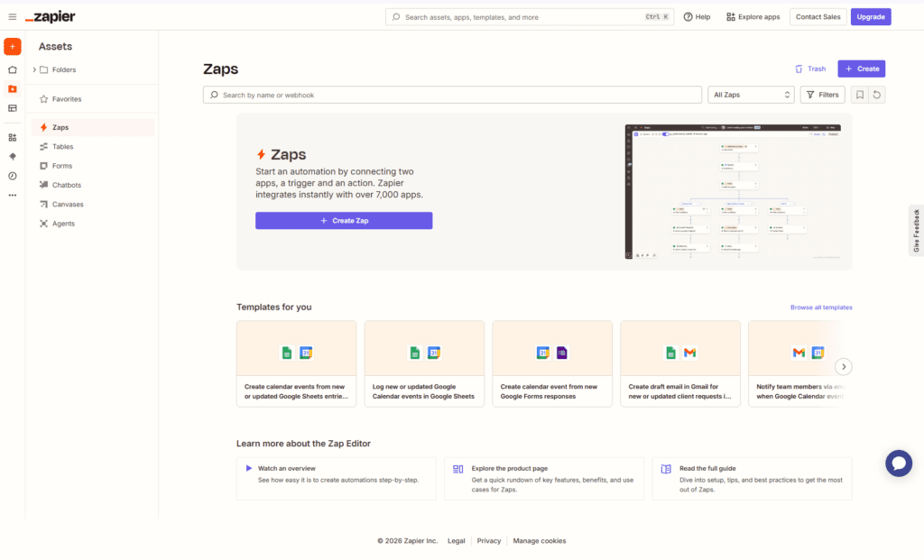Expand the Folders tree in Assets

35,69
